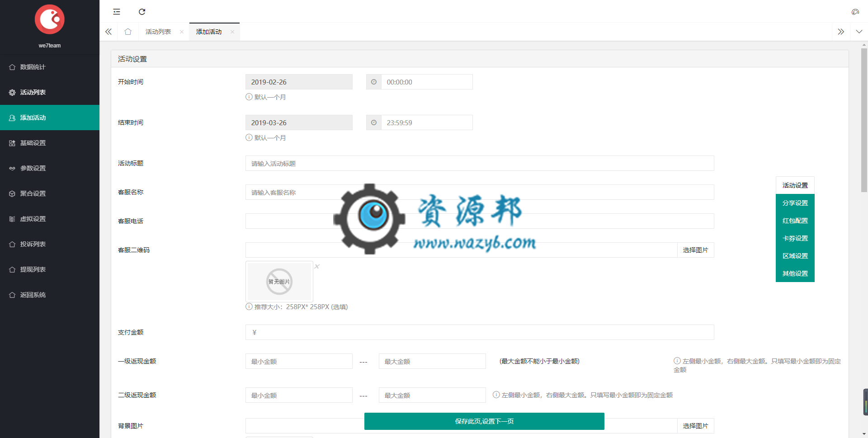Close the 活动列表 tab

[x=182, y=32]
